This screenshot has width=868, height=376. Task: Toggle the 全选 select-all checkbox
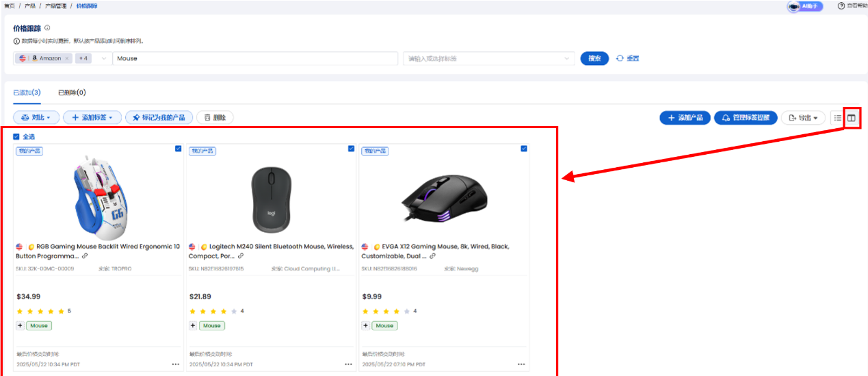pos(16,136)
